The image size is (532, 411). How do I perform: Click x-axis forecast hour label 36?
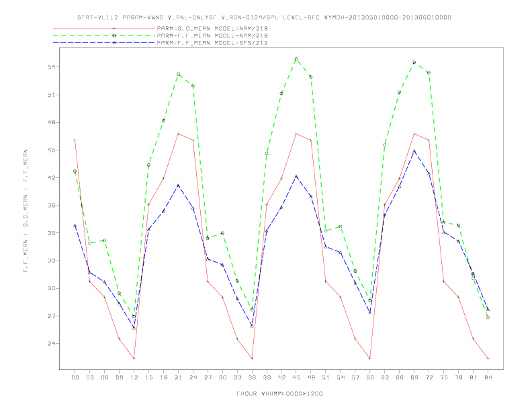click(x=252, y=377)
